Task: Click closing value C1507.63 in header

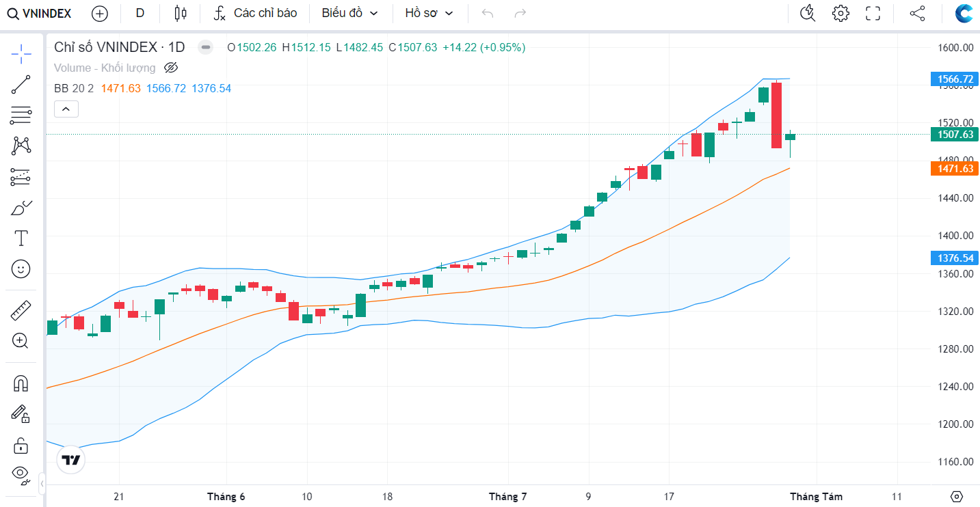Action: [413, 47]
